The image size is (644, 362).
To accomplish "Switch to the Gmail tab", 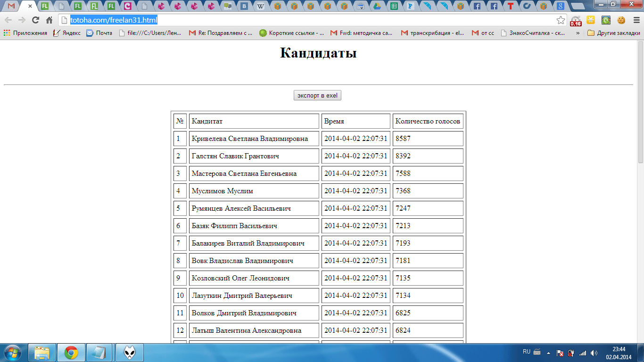I will click(11, 7).
